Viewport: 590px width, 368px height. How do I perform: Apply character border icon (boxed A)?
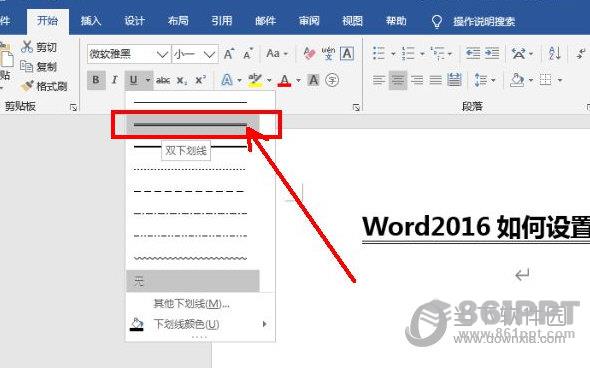(347, 54)
